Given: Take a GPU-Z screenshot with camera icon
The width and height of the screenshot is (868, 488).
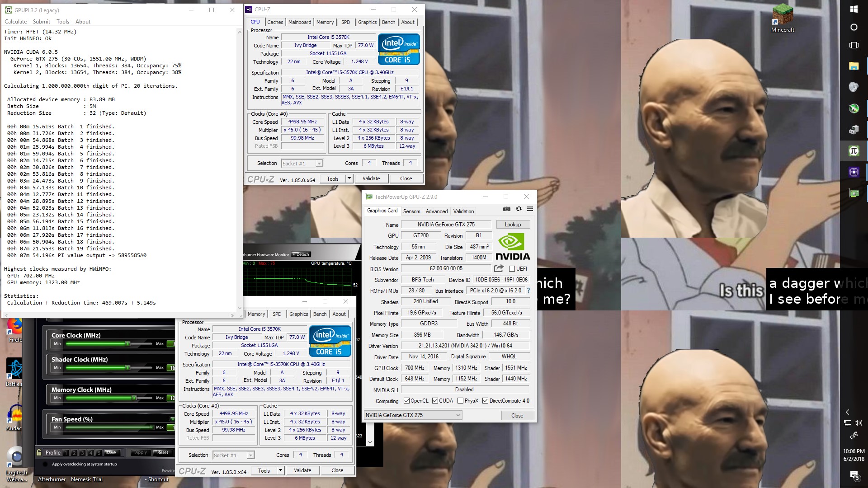Looking at the screenshot, I should 507,209.
